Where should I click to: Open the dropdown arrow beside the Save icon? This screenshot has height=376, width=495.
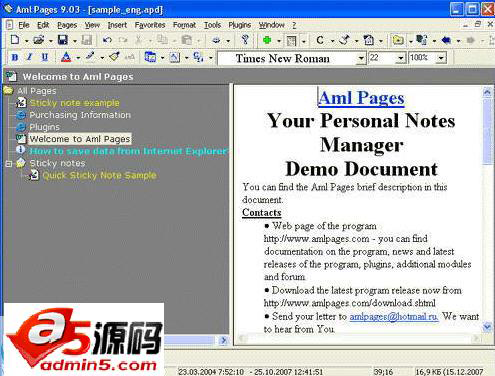(x=75, y=41)
